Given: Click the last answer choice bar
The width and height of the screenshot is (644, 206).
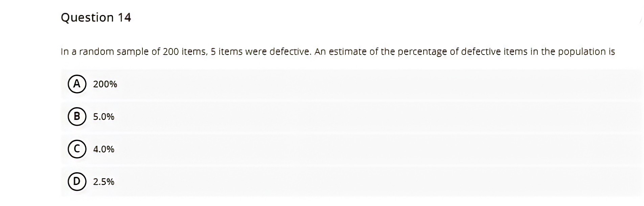Looking at the screenshot, I should [271, 182].
